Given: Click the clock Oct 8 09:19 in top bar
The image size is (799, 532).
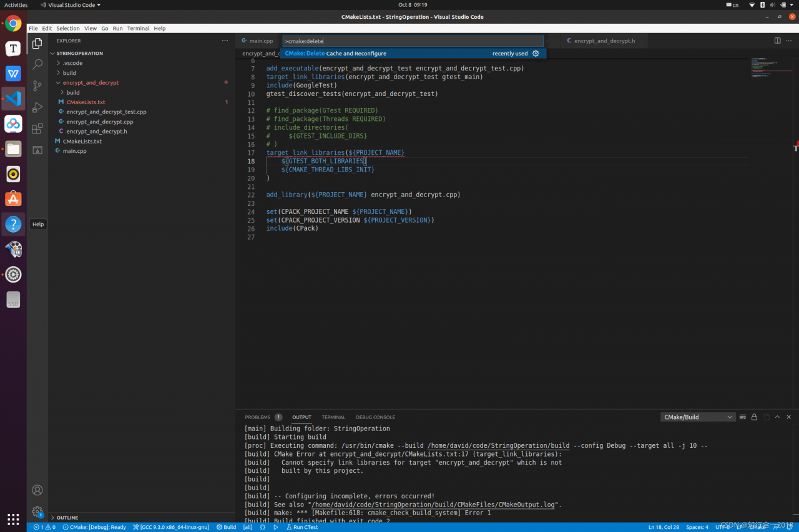Looking at the screenshot, I should pos(413,5).
